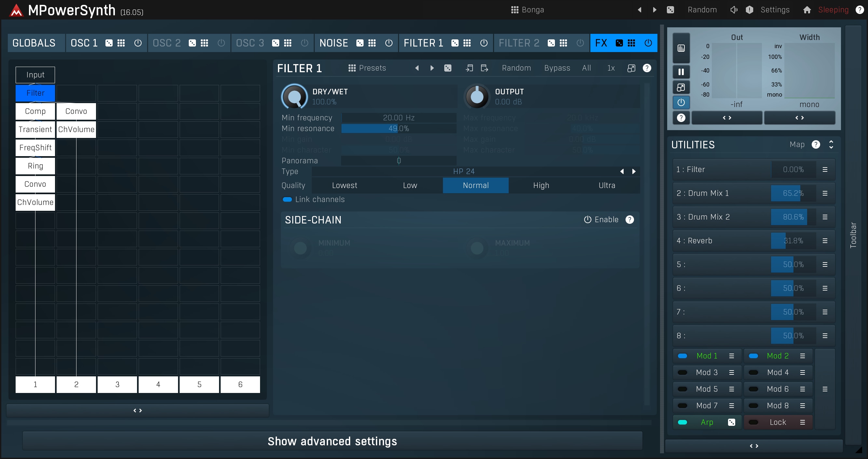Select next filter Type with right arrow
The height and width of the screenshot is (459, 868).
tap(634, 171)
